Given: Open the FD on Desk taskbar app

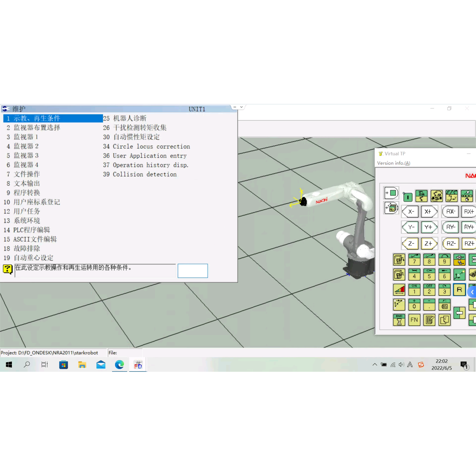Looking at the screenshot, I should (x=138, y=365).
